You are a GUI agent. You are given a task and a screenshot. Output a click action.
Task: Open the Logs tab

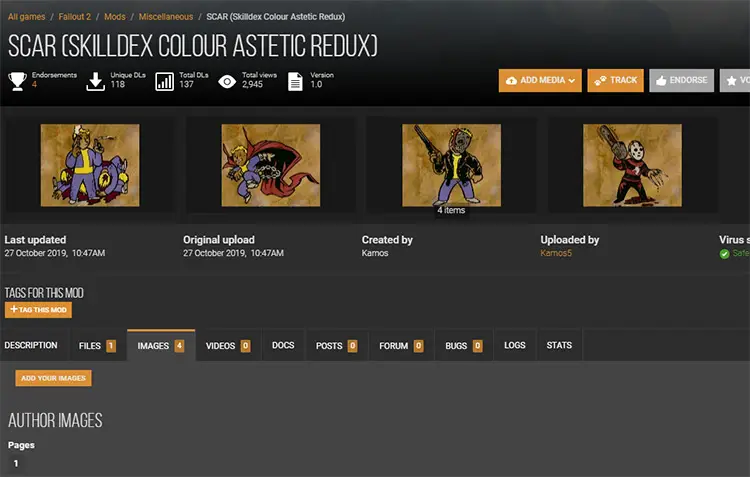click(515, 345)
